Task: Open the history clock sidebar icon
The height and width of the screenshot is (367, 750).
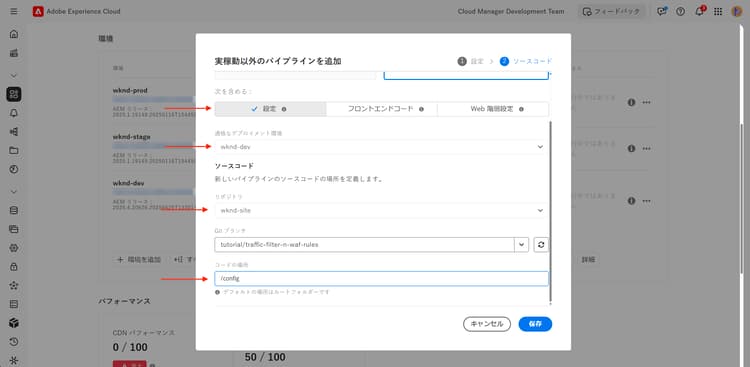Action: (14, 342)
